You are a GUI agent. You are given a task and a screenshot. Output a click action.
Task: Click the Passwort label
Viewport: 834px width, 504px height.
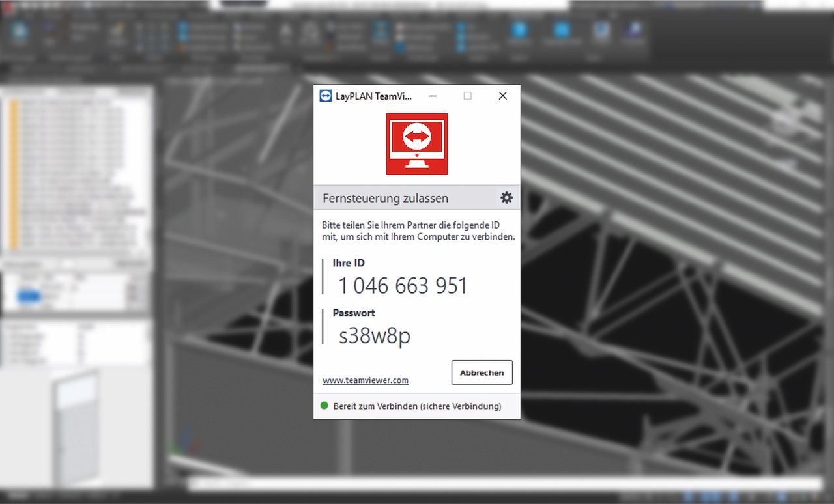[354, 313]
